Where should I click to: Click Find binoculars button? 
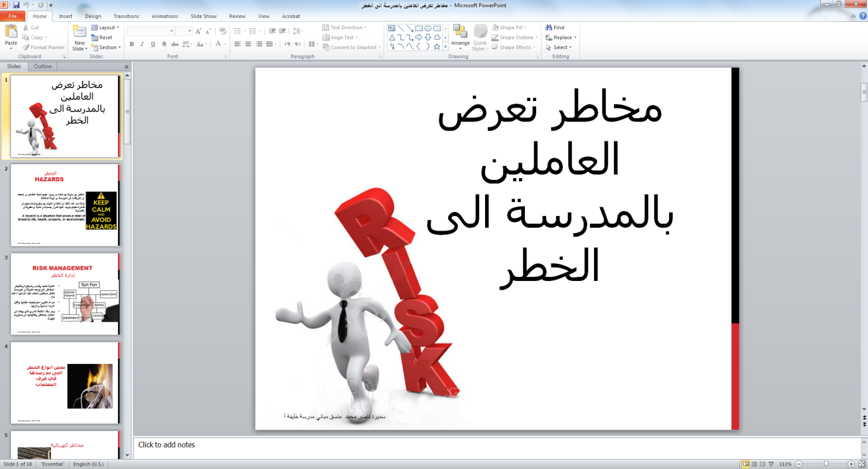pos(555,28)
